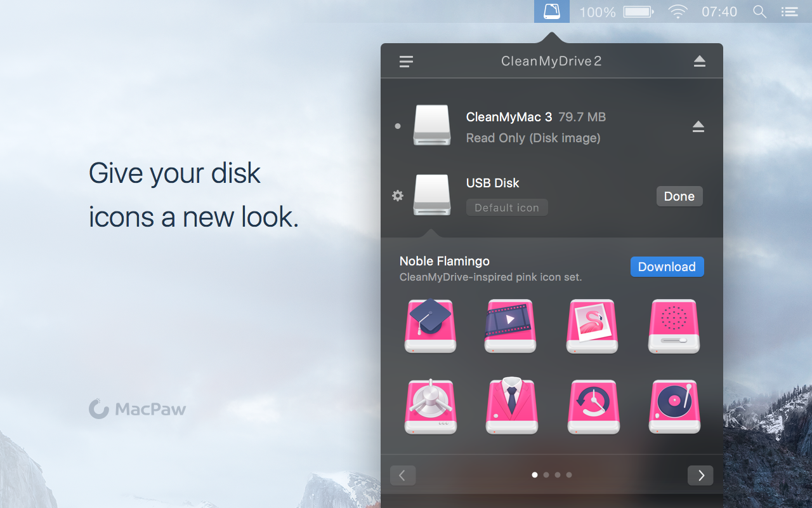Viewport: 812px width, 508px height.
Task: Click the CleanMyDrive 2 title
Action: pyautogui.click(x=551, y=61)
